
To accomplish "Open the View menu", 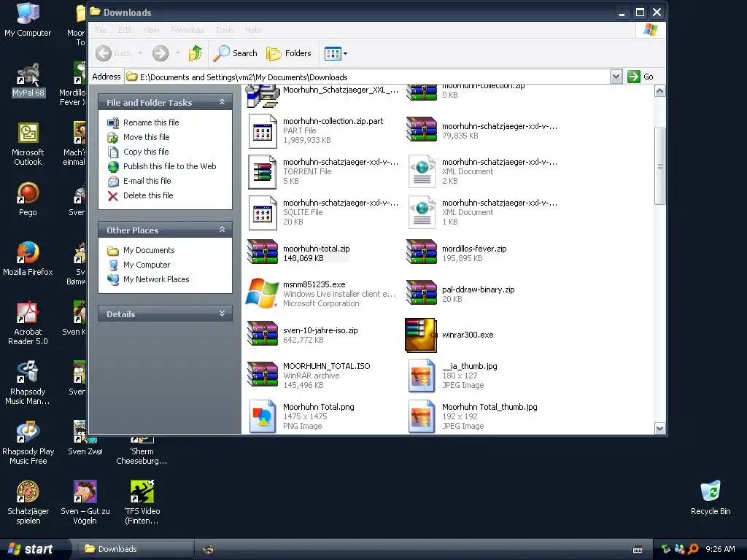I will click(x=151, y=29).
